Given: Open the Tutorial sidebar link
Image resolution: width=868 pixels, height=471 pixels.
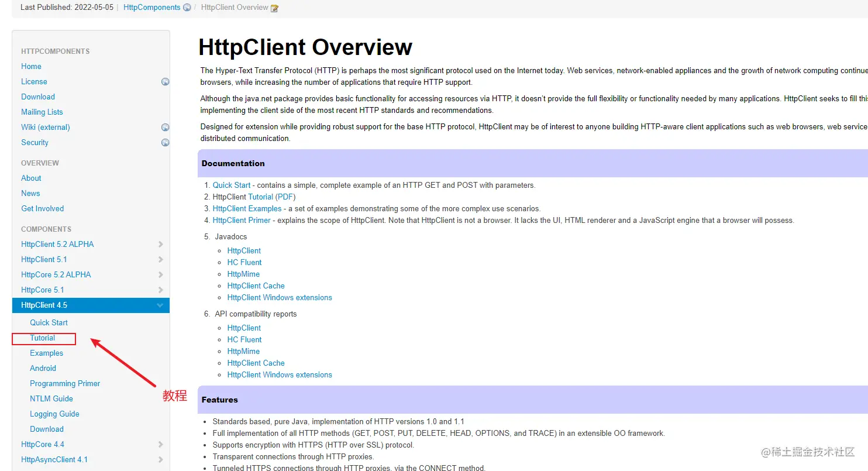Looking at the screenshot, I should coord(43,338).
